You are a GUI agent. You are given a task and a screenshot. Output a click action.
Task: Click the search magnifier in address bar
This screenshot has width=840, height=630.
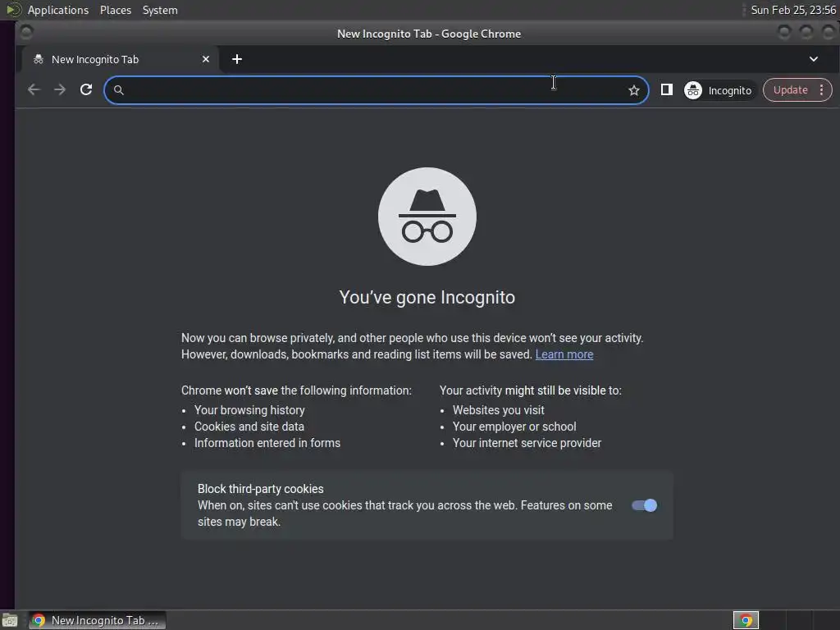[x=119, y=90]
